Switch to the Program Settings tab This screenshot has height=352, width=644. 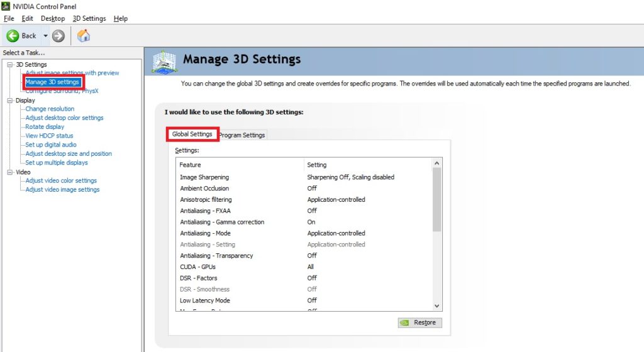point(242,135)
